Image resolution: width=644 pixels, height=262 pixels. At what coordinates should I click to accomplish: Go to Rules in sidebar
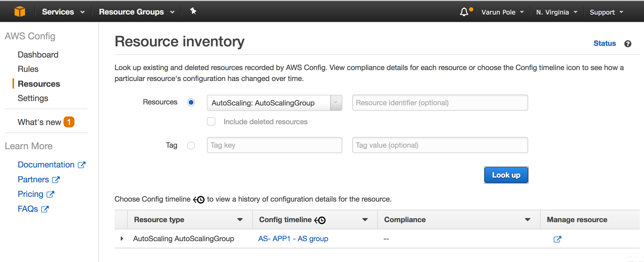[x=28, y=69]
